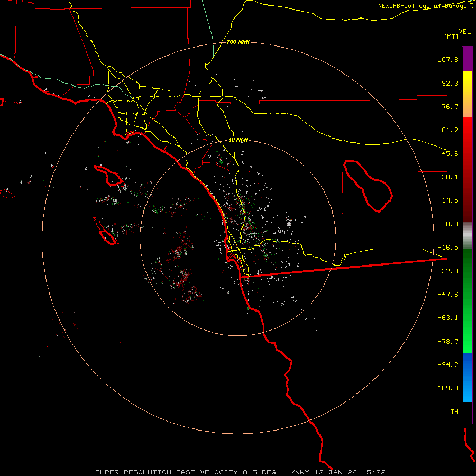Click the NEXLAB-College of DuPage watermark text
The image size is (476, 476).
coord(426,6)
